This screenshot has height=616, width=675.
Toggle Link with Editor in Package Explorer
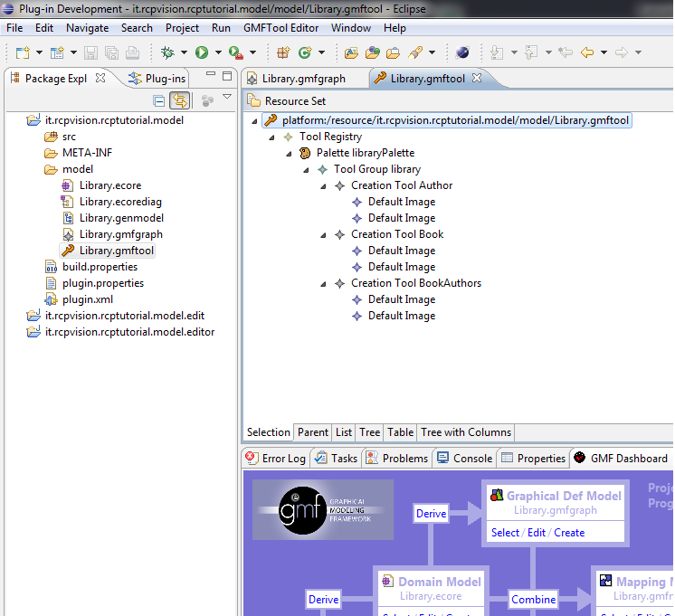coord(180,100)
